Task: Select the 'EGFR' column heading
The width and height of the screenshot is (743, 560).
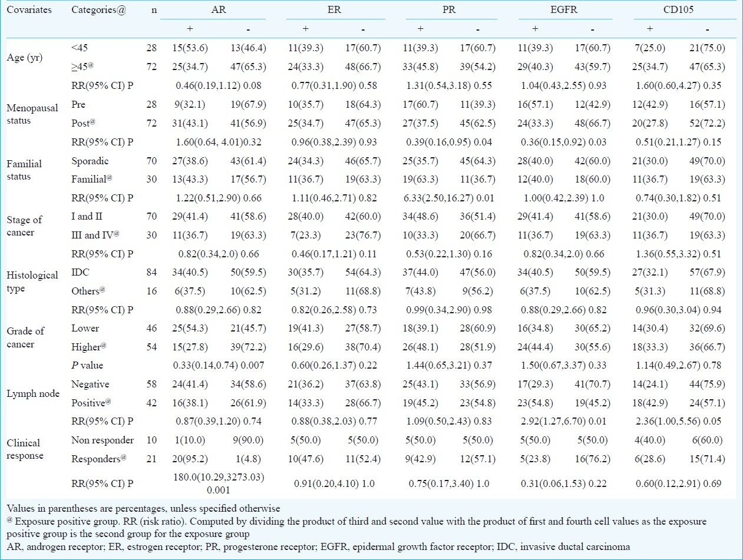Action: point(564,10)
